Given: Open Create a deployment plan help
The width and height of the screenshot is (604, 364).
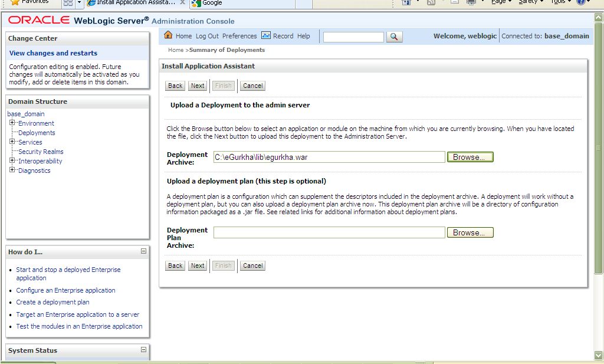Looking at the screenshot, I should 52,302.
